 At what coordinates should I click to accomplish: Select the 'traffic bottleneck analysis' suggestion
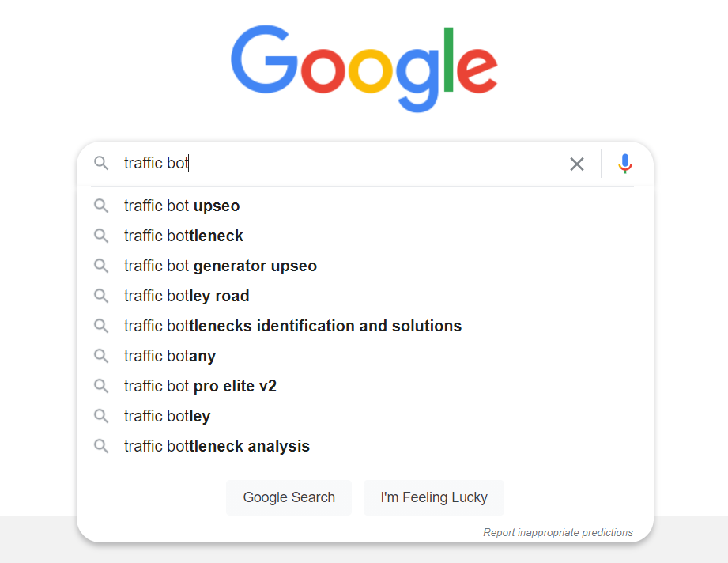coord(216,446)
